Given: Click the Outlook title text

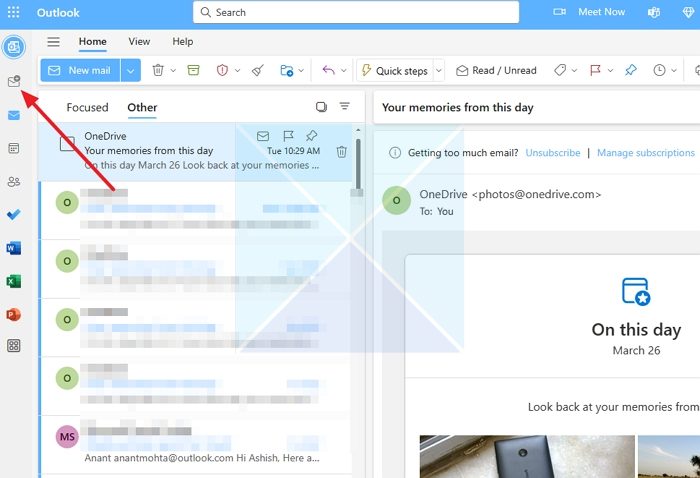Looking at the screenshot, I should 58,12.
